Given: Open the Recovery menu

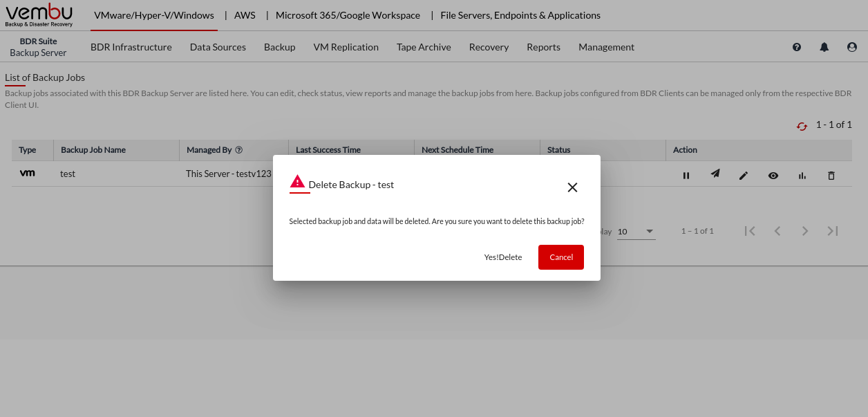Looking at the screenshot, I should (489, 47).
